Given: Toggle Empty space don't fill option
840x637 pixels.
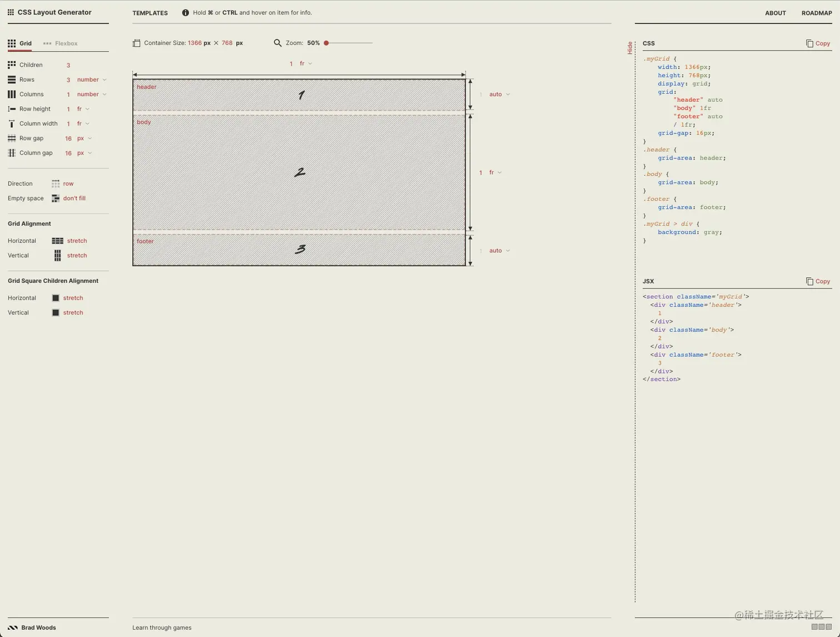Looking at the screenshot, I should (74, 198).
